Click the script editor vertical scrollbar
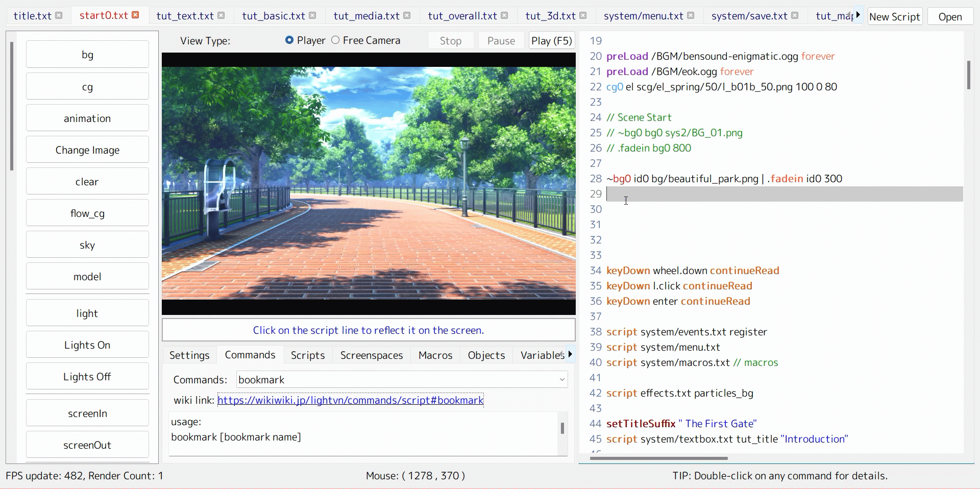 (x=968, y=75)
